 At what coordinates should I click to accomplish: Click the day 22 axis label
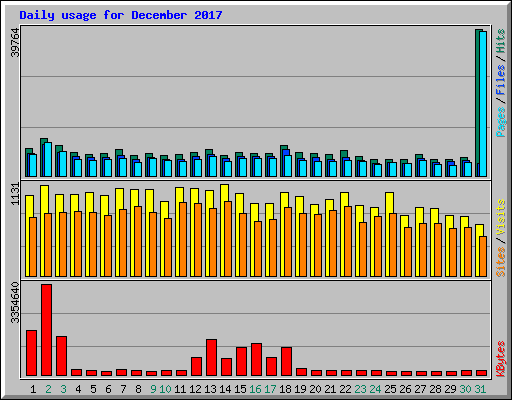(345, 389)
